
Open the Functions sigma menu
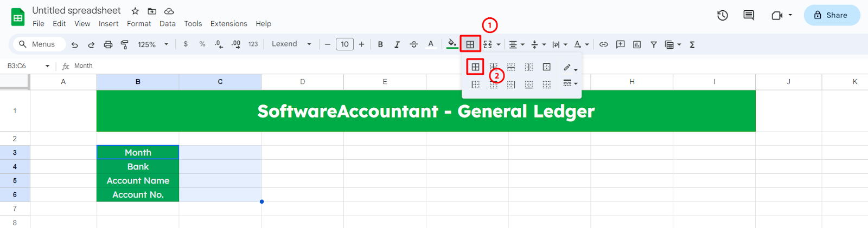pos(692,44)
